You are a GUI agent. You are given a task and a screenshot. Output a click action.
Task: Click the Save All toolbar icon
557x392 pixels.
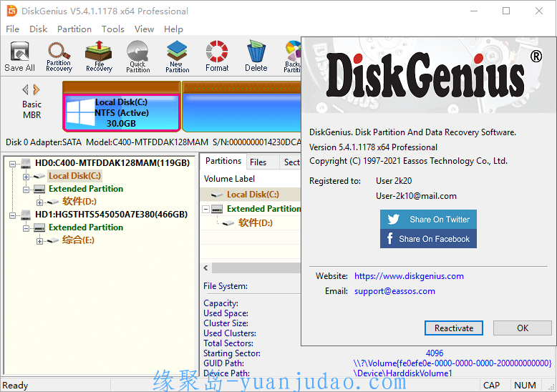point(19,57)
